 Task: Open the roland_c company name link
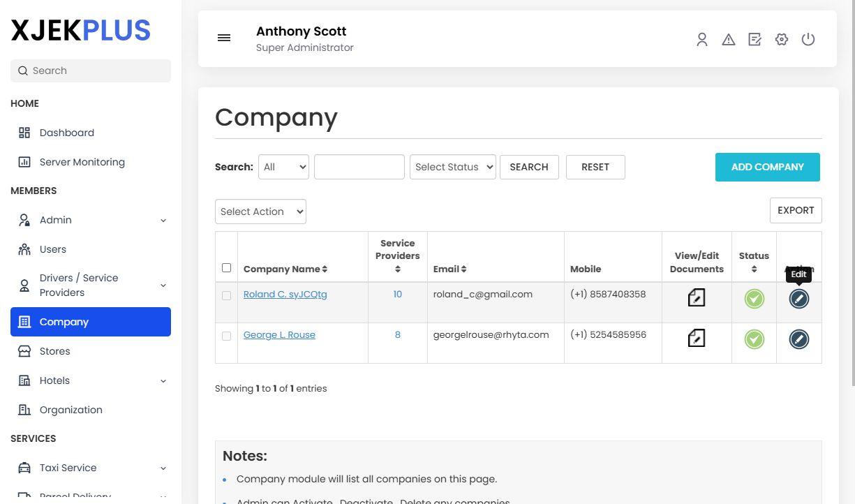(285, 294)
